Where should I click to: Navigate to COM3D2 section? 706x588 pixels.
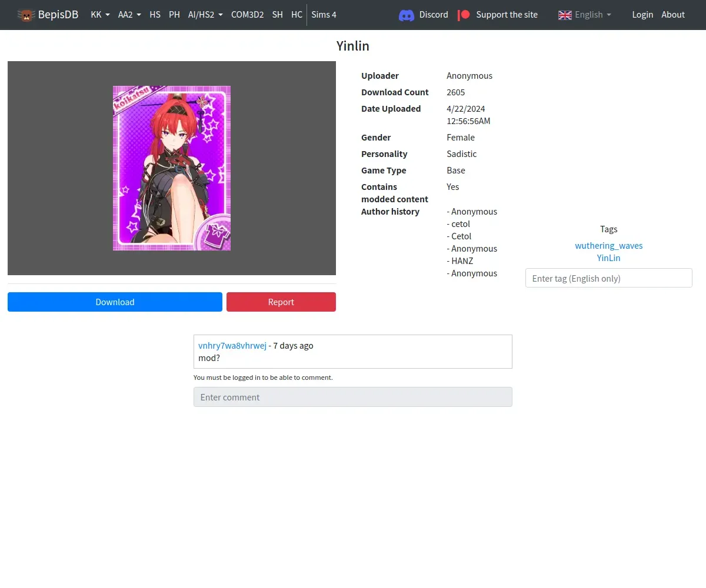point(247,15)
